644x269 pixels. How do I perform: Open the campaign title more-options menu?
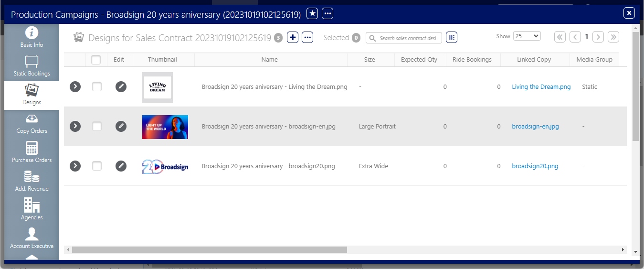[x=327, y=13]
